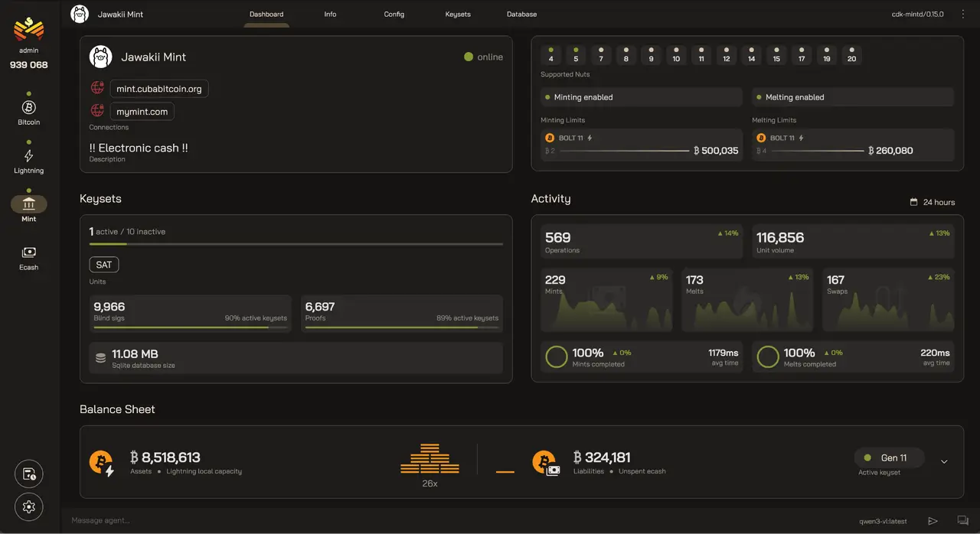This screenshot has height=534, width=980.
Task: Open the Melts 173 chart
Action: [747, 300]
